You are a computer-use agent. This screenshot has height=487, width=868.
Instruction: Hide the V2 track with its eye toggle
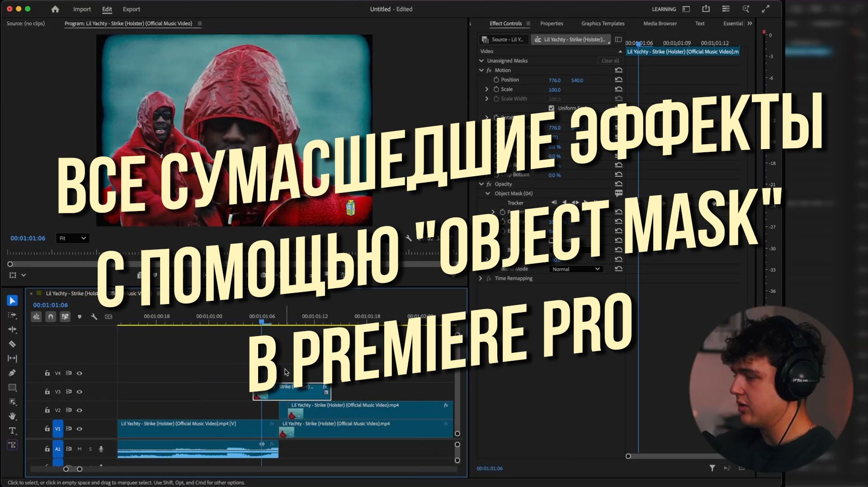(x=80, y=410)
